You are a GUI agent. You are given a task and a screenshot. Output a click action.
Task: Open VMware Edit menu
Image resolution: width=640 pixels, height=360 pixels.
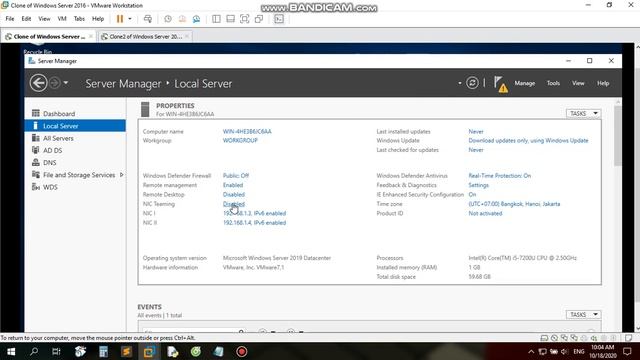26,19
